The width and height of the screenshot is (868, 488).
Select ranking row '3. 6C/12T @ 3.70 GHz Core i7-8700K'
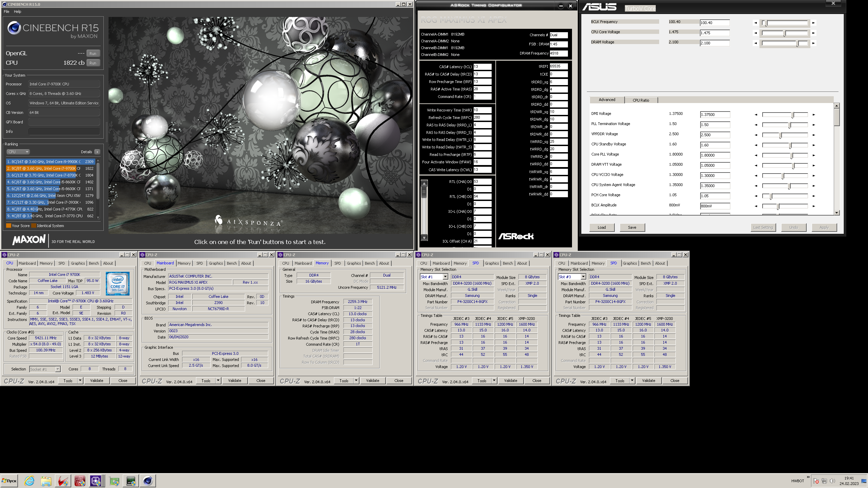tap(50, 175)
